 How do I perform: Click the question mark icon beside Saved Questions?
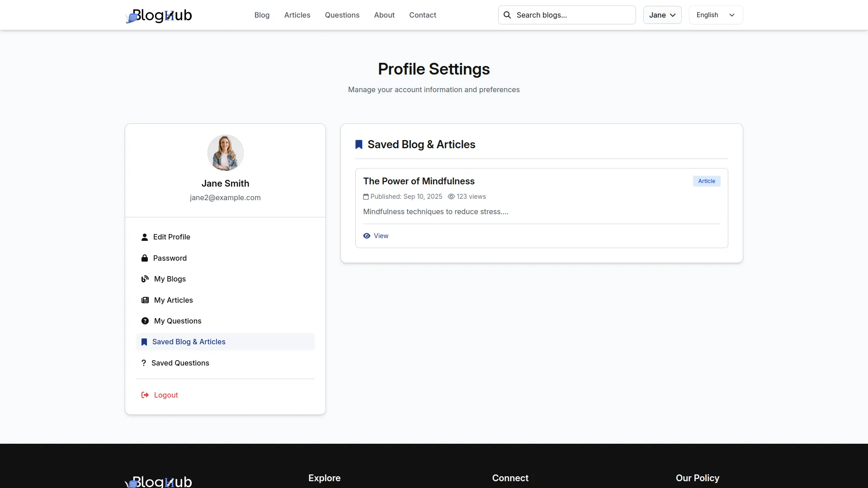point(144,363)
